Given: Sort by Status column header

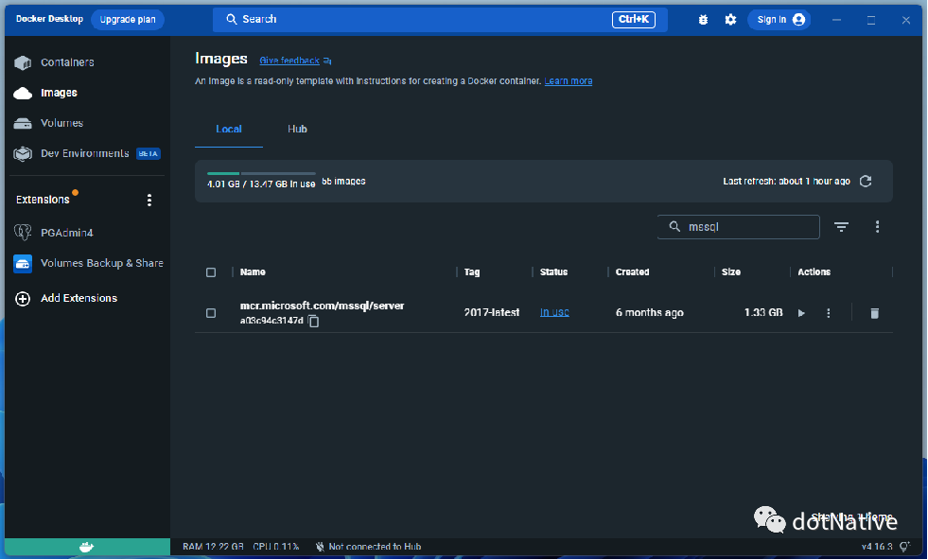Looking at the screenshot, I should click(553, 272).
